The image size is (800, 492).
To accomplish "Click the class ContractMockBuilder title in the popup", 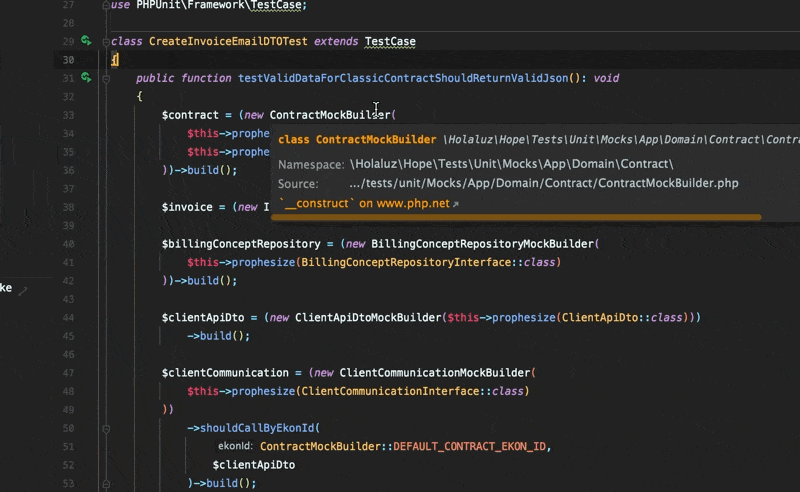I will point(357,140).
